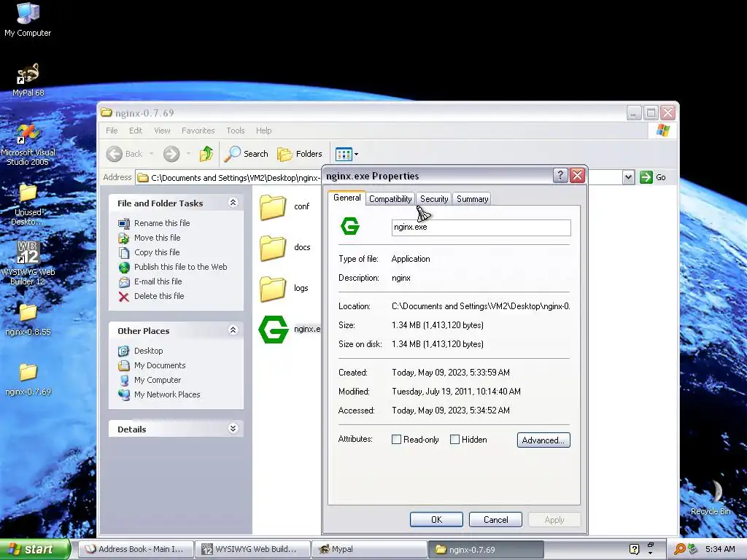Screen dimensions: 747x560
Task: Launch MyPal 68 desktop shortcut
Action: 28,79
